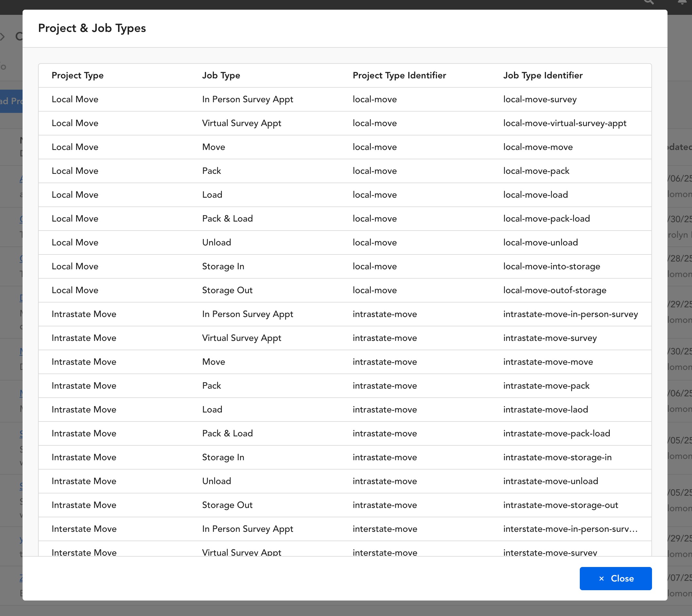This screenshot has height=616, width=692.
Task: Click intrastate-move project identifier in Load row
Action: [x=385, y=410]
